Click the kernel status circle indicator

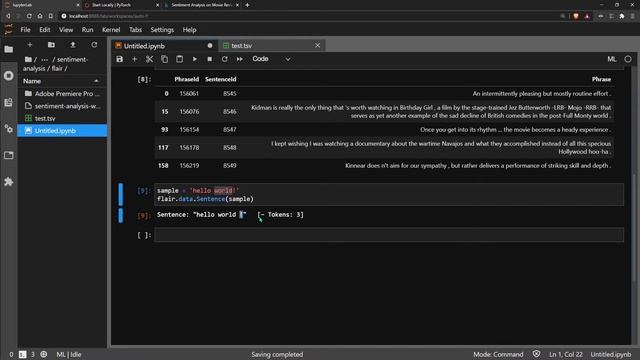click(x=628, y=59)
